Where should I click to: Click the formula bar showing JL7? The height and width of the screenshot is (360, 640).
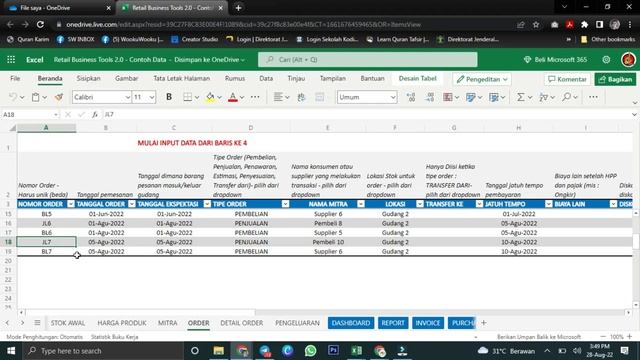coord(365,115)
